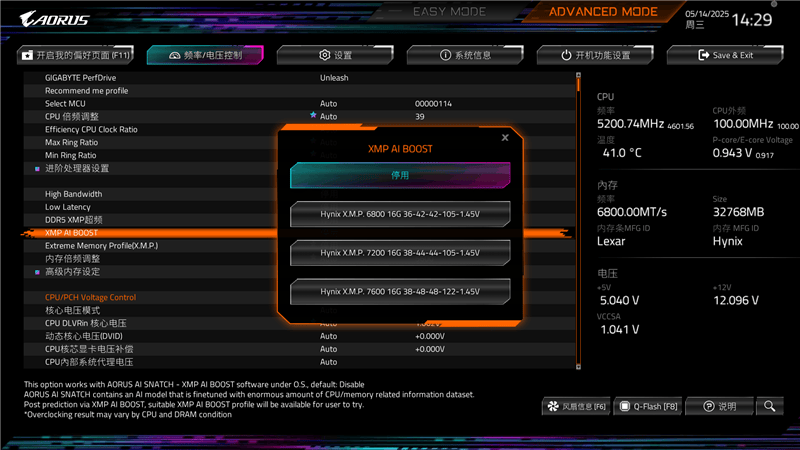This screenshot has width=800, height=450.
Task: Click memory frequency 6800.00MT/s reading
Action: tap(632, 212)
